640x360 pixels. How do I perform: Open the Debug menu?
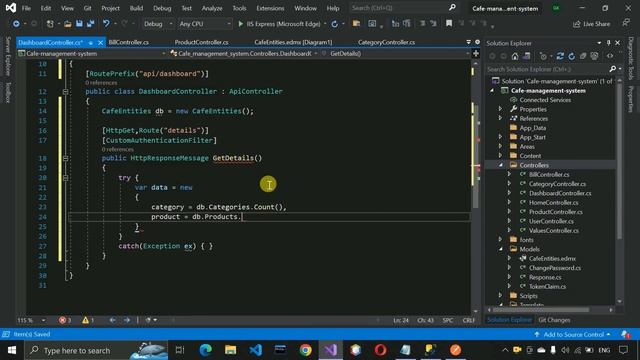(162, 8)
